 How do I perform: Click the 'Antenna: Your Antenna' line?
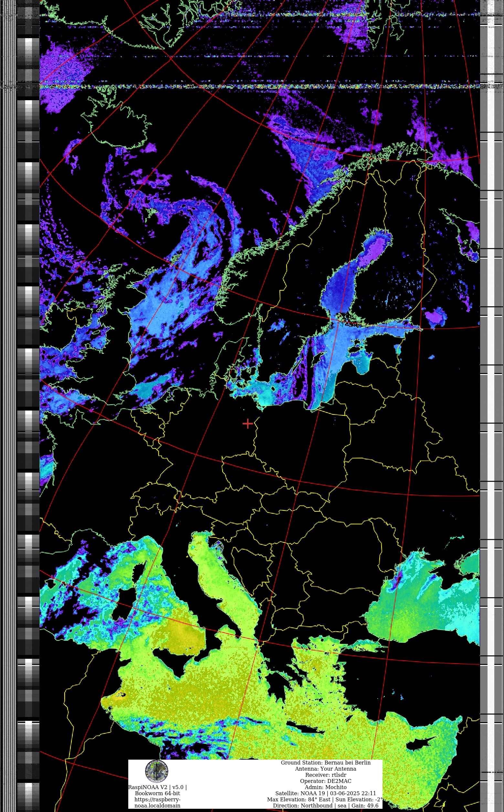click(326, 769)
